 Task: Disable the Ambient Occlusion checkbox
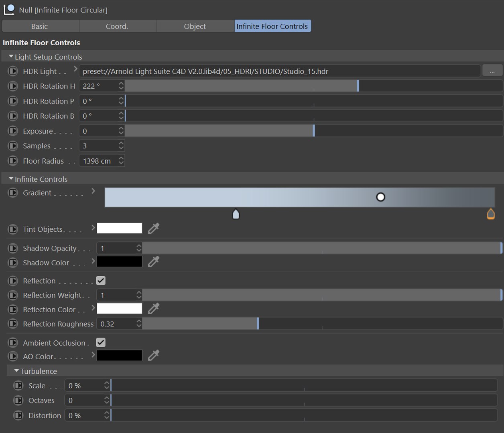[x=101, y=342]
